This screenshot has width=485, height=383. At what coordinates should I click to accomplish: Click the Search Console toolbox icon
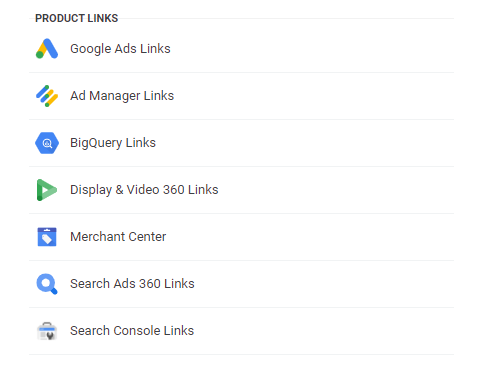click(47, 331)
